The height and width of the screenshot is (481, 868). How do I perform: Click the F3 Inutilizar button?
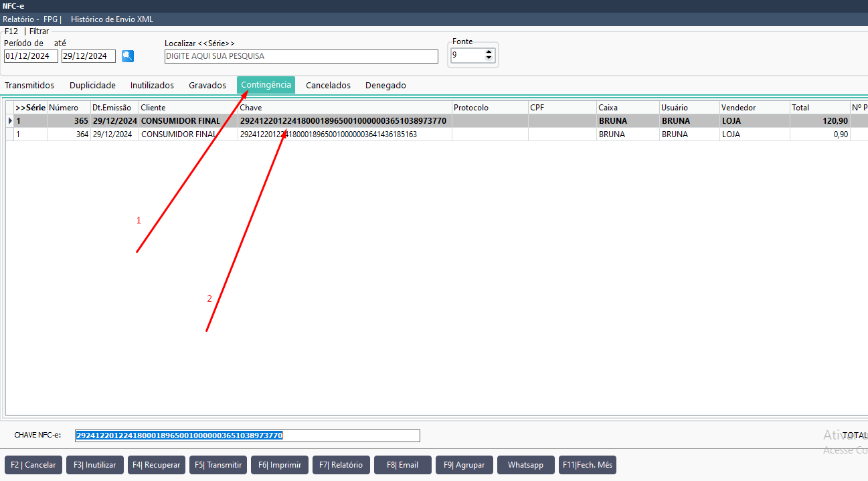click(x=95, y=465)
